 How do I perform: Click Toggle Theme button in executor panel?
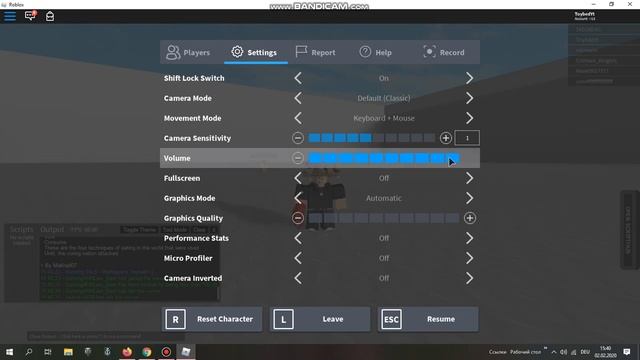click(140, 230)
